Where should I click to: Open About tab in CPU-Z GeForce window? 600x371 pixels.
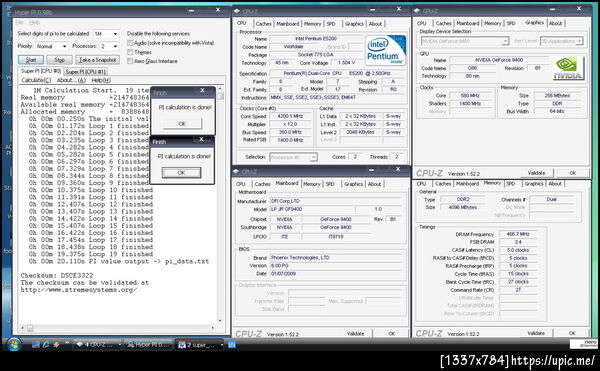tap(555, 23)
